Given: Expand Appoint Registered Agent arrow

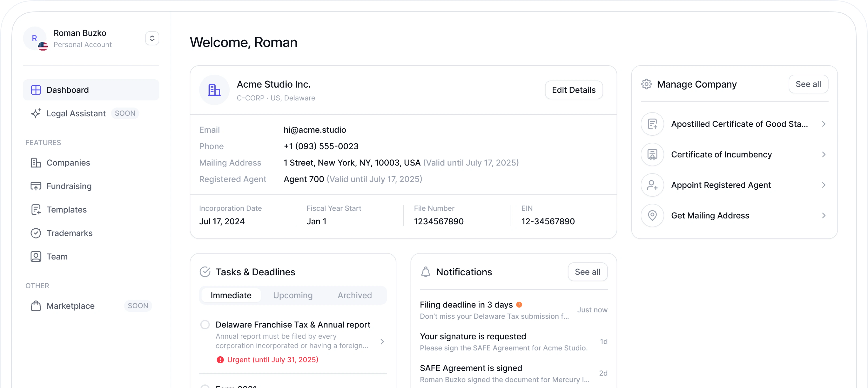Looking at the screenshot, I should click(x=824, y=185).
